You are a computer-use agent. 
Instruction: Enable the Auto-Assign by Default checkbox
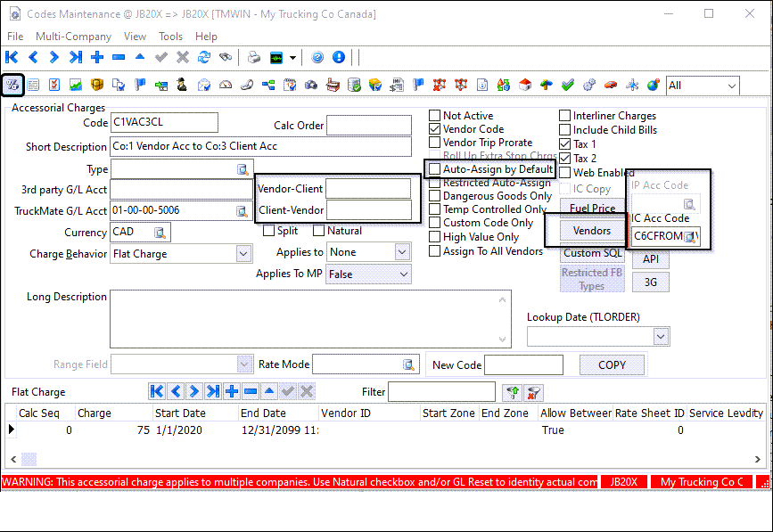coord(435,169)
